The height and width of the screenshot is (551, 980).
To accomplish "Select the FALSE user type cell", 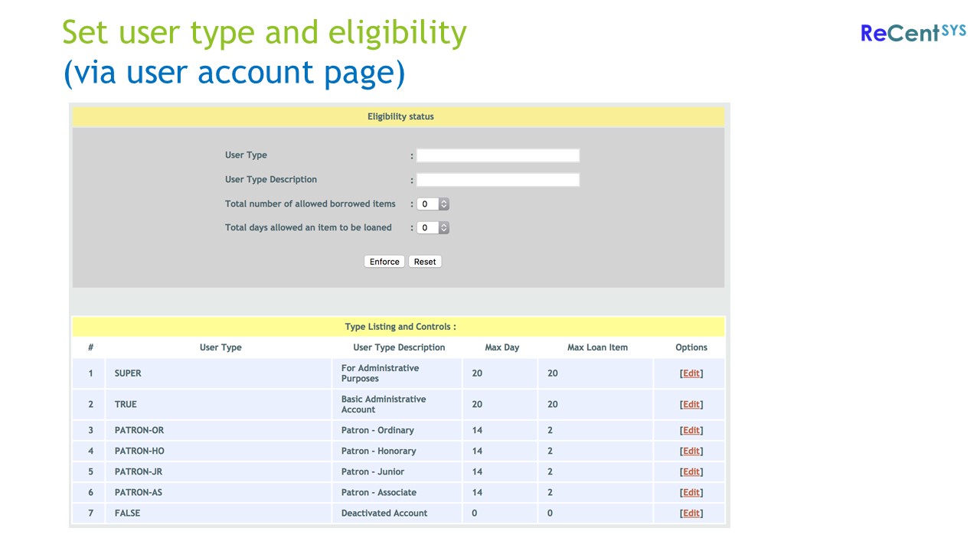I will (220, 514).
